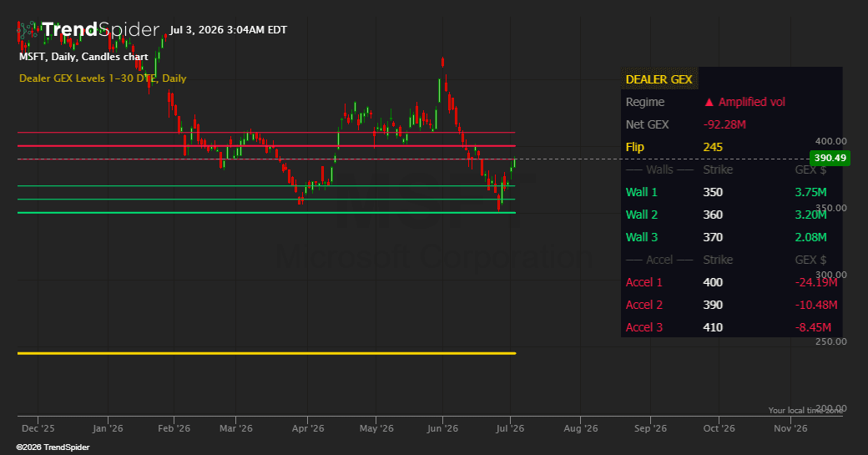Click the Your local time zone note

pos(805,410)
